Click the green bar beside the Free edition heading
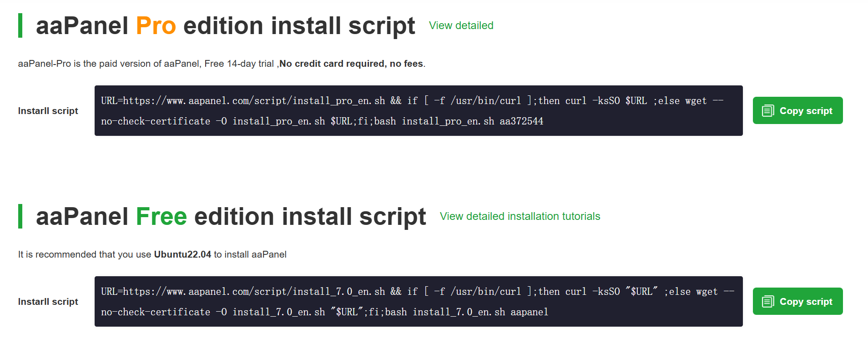 [20, 217]
